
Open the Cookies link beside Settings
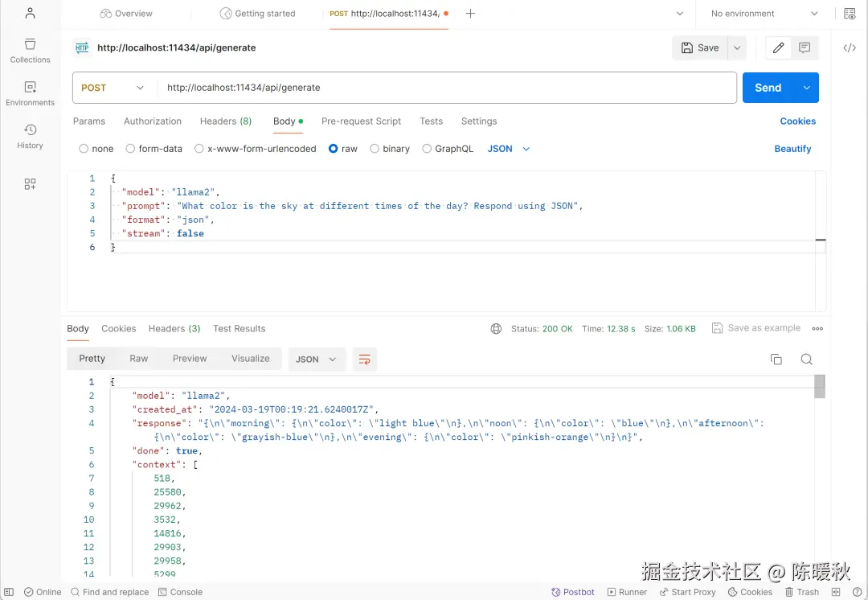[x=798, y=121]
